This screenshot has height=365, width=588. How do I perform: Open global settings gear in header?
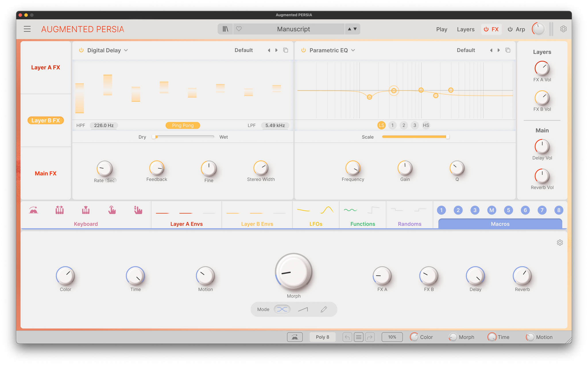point(563,29)
